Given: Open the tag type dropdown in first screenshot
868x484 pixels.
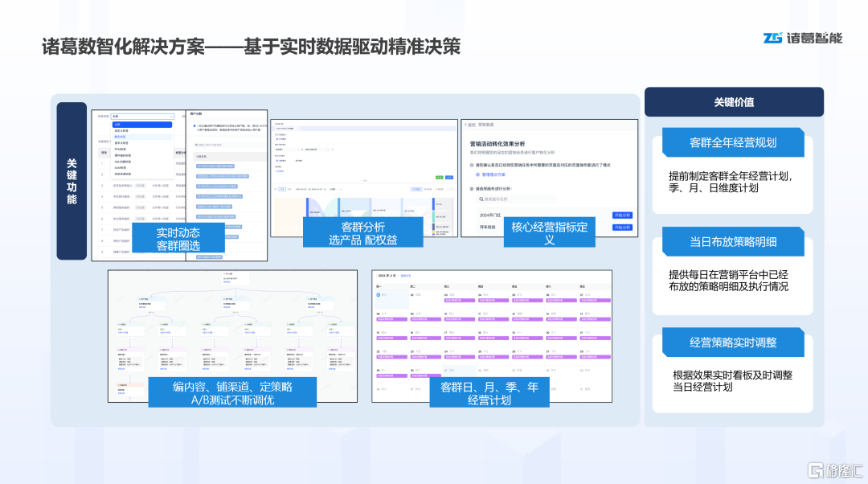Looking at the screenshot, I should pyautogui.click(x=143, y=117).
